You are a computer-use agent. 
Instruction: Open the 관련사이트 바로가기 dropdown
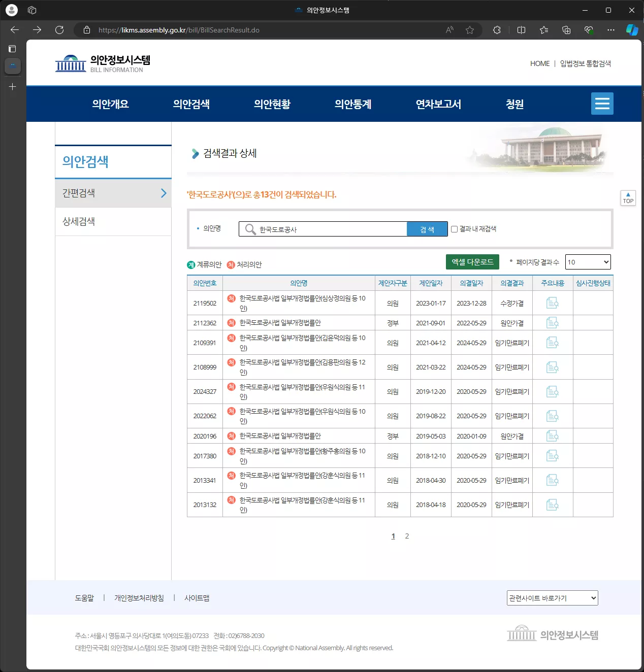click(x=553, y=598)
